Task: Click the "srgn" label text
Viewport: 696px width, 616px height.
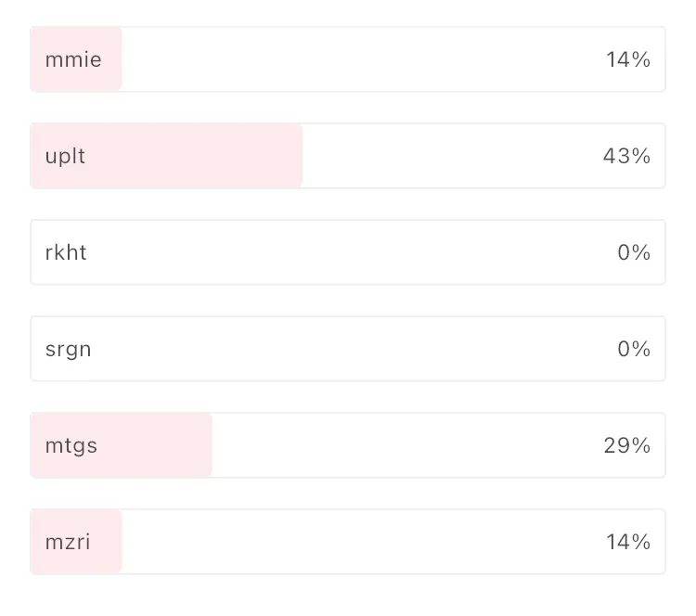Action: pos(68,349)
